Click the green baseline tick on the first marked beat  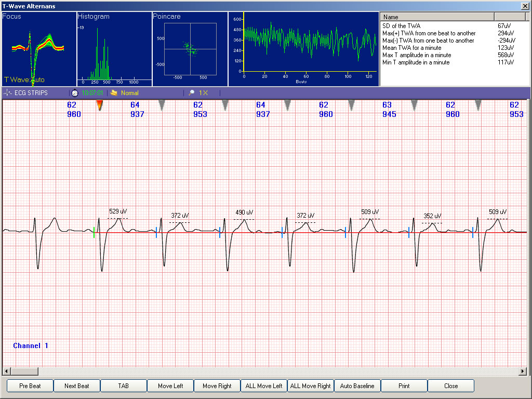(94, 233)
